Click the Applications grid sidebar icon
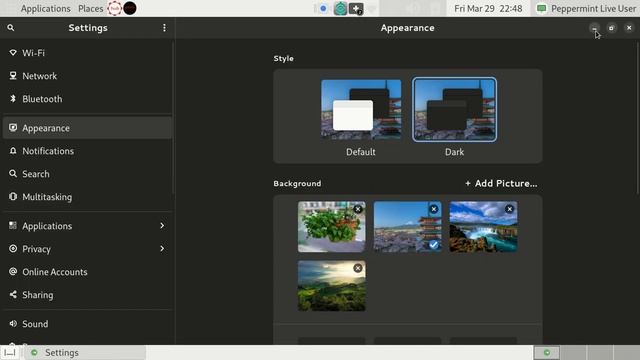 [x=13, y=225]
